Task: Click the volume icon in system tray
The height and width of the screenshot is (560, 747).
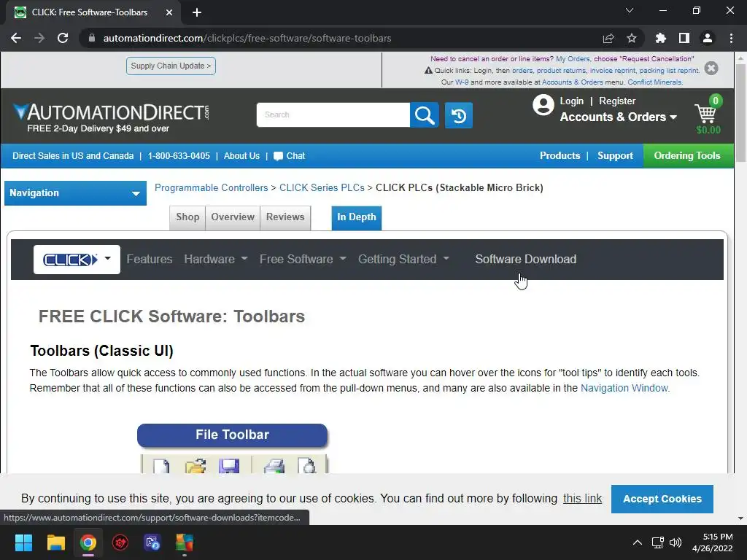Action: pos(676,542)
